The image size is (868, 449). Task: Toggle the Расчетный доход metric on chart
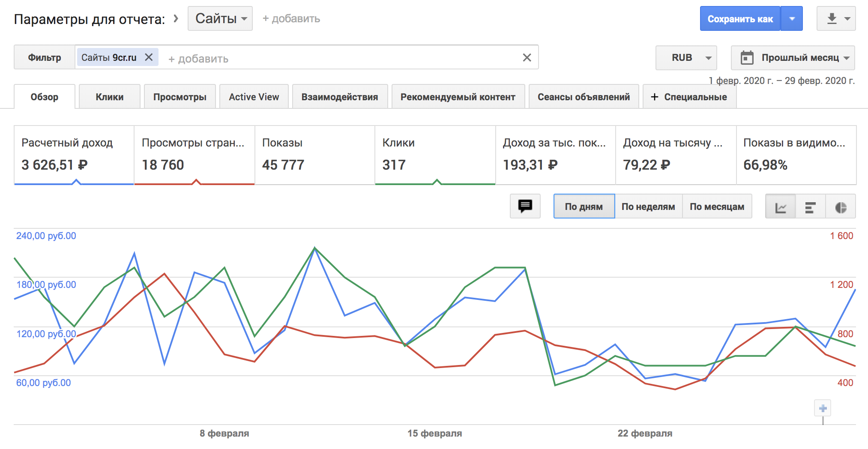[74, 154]
